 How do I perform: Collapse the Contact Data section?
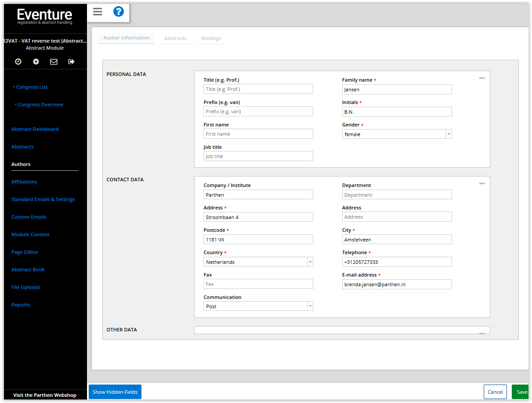pyautogui.click(x=482, y=184)
